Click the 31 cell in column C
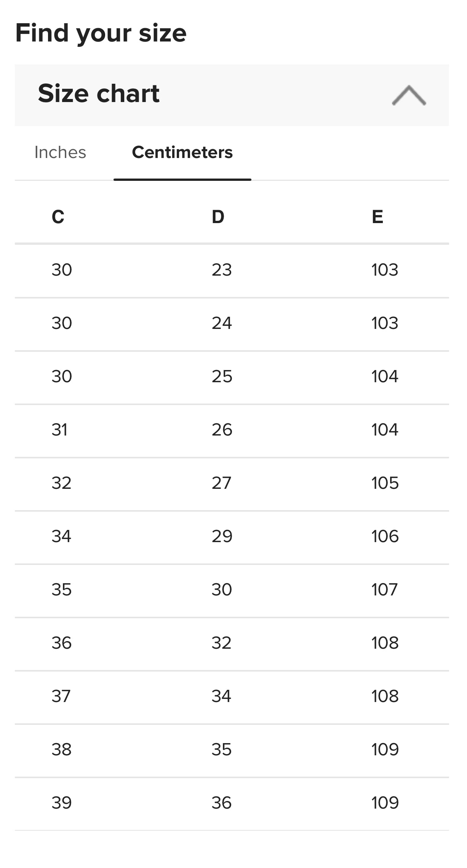This screenshot has height=868, width=467. 59,430
